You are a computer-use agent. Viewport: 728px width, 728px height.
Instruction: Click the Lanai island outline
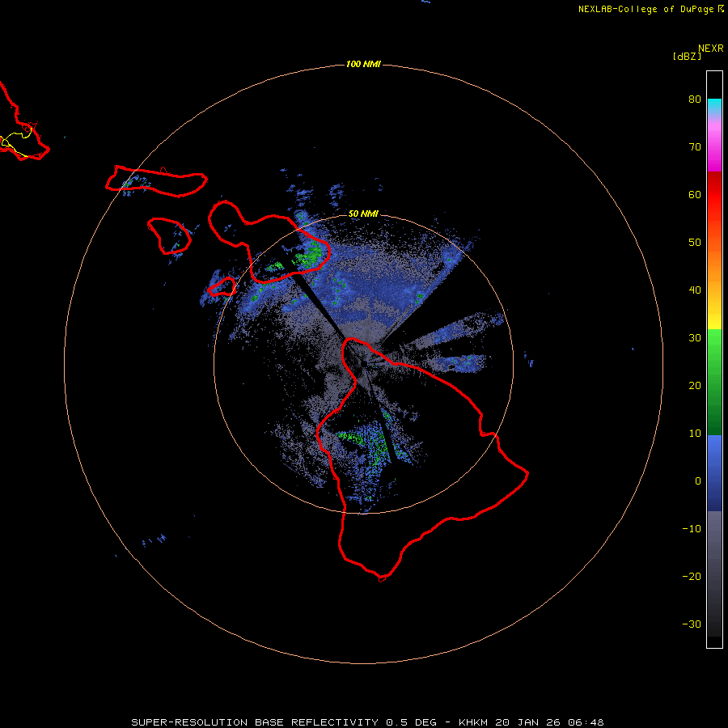point(170,236)
